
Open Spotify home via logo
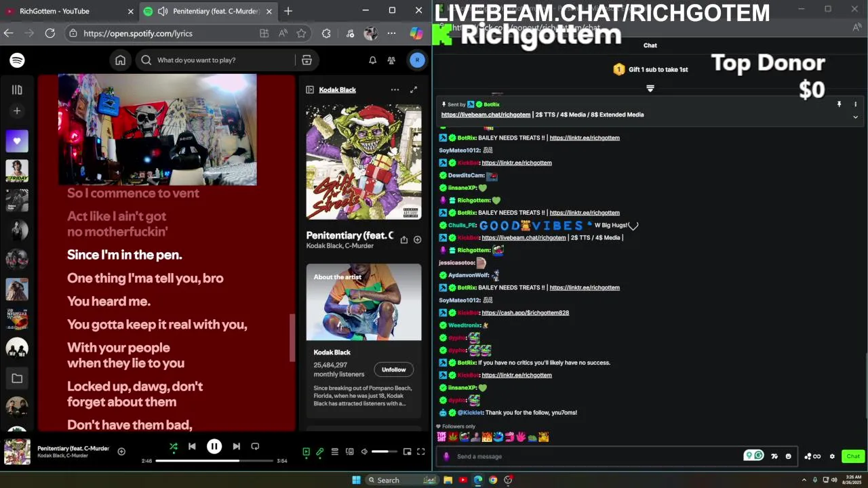tap(17, 60)
